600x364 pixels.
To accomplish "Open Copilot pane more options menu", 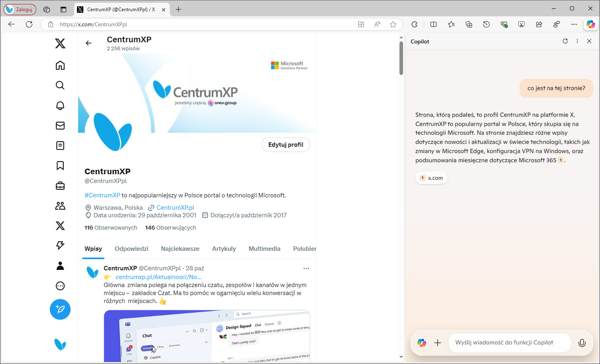I will click(577, 41).
